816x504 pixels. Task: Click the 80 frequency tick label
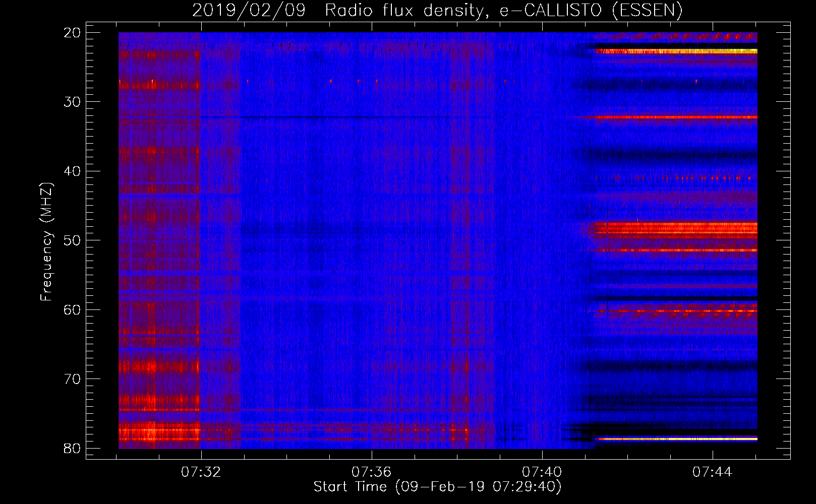(x=72, y=449)
